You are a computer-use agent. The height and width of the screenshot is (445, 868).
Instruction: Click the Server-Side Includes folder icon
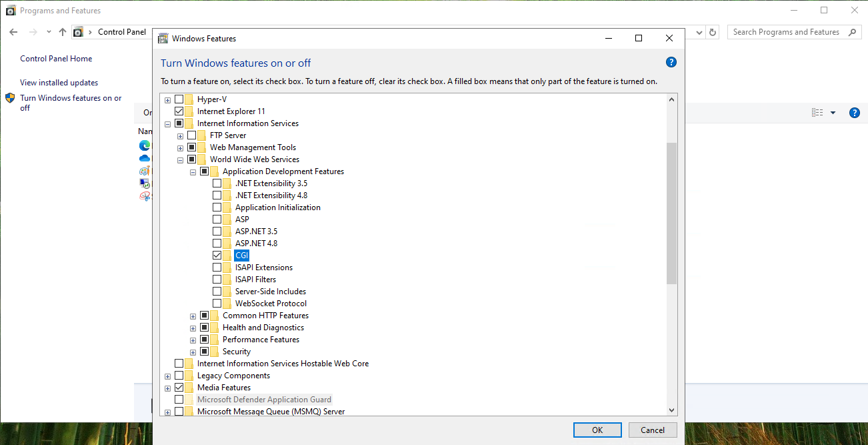[x=227, y=292]
